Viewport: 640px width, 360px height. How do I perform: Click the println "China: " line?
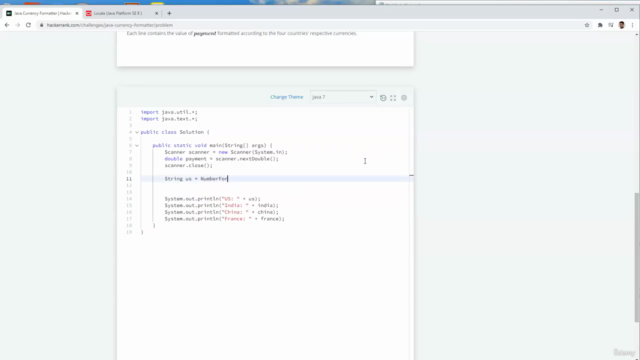222,212
